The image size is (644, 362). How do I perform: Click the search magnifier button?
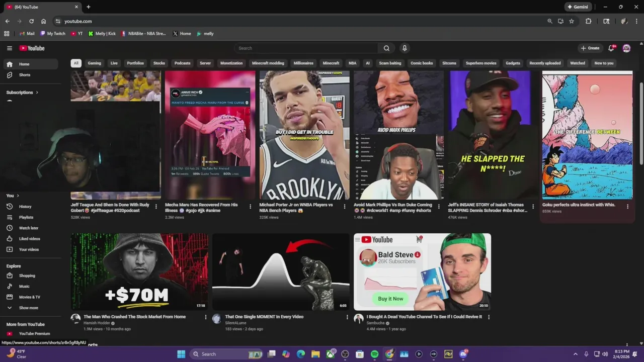point(386,48)
